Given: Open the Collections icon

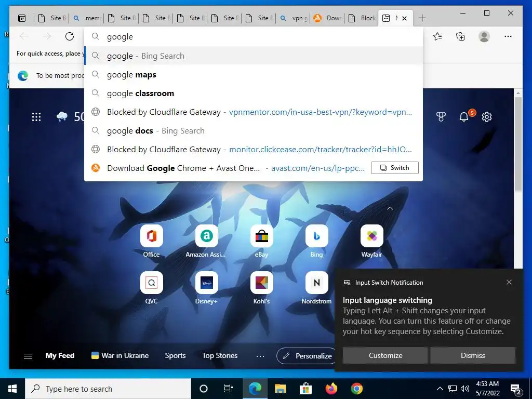Looking at the screenshot, I should click(460, 36).
